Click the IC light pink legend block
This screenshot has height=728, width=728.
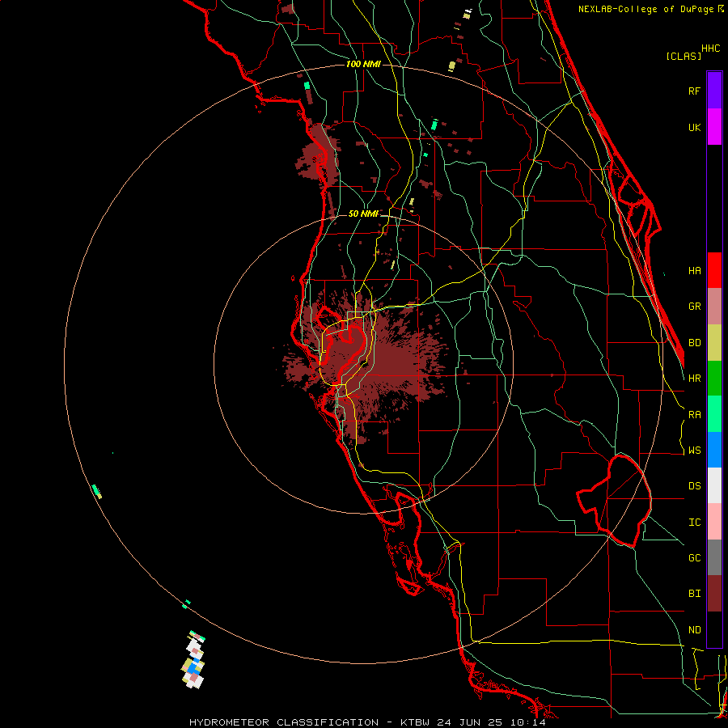[714, 522]
